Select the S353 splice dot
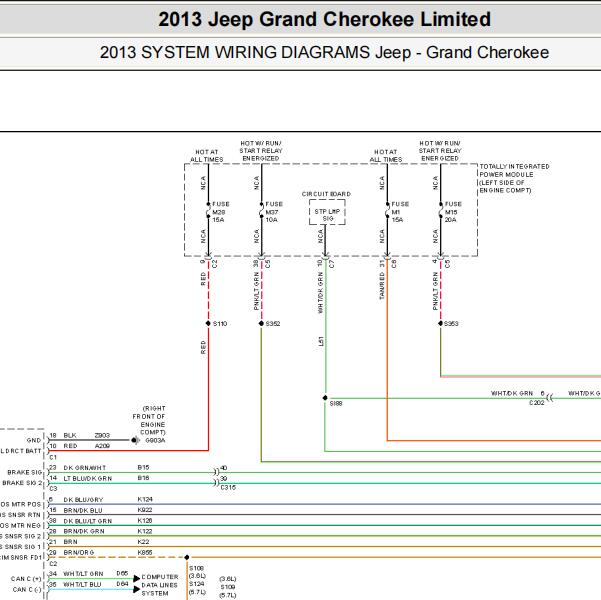Viewport: 601px width, 600px height. (x=440, y=324)
